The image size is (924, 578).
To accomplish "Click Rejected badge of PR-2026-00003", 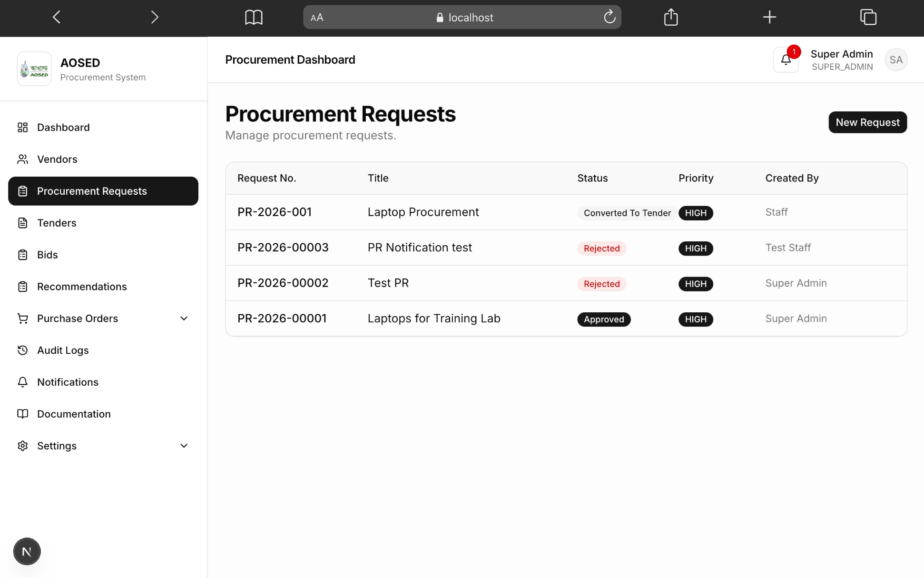I will [x=601, y=249].
